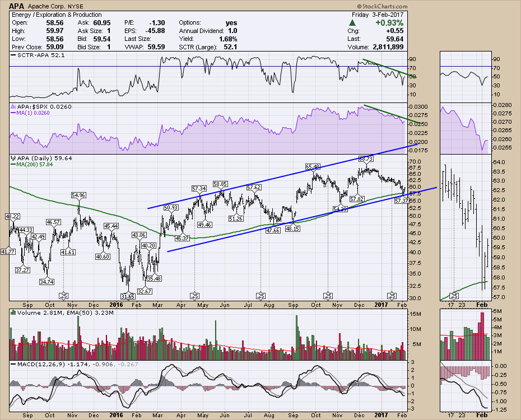Click the 68.73 price high label

pyautogui.click(x=366, y=158)
